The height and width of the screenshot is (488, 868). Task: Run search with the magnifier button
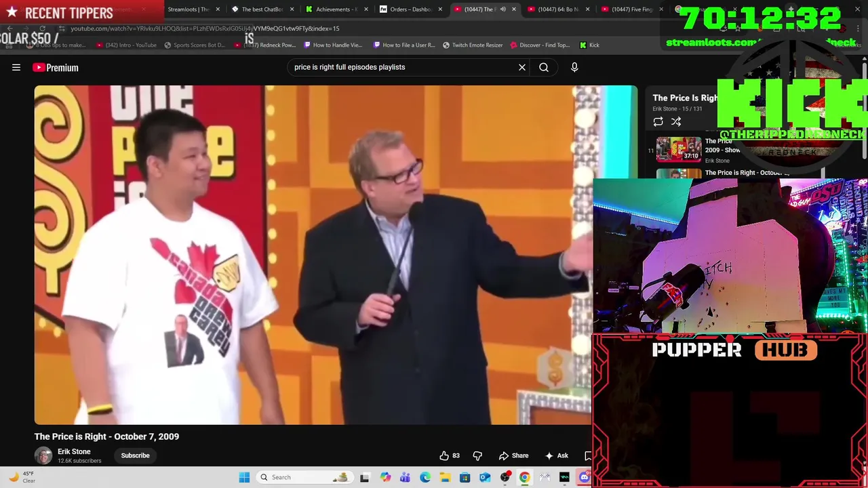pyautogui.click(x=544, y=67)
